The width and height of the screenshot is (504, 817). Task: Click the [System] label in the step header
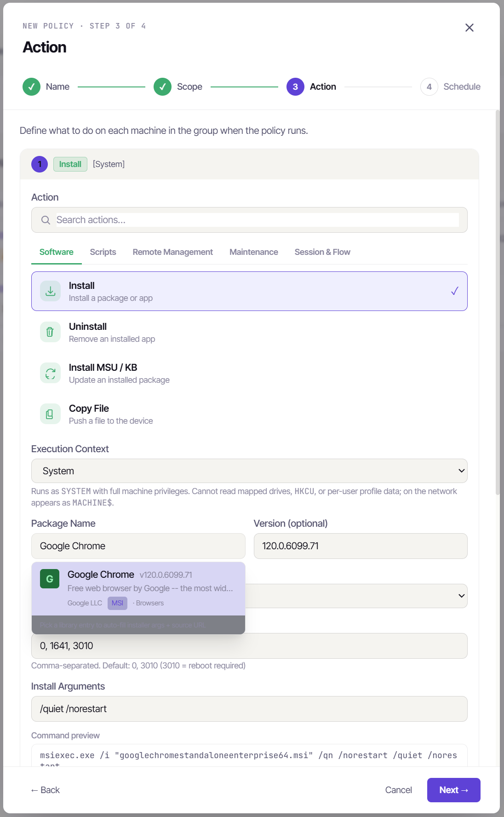pos(109,164)
